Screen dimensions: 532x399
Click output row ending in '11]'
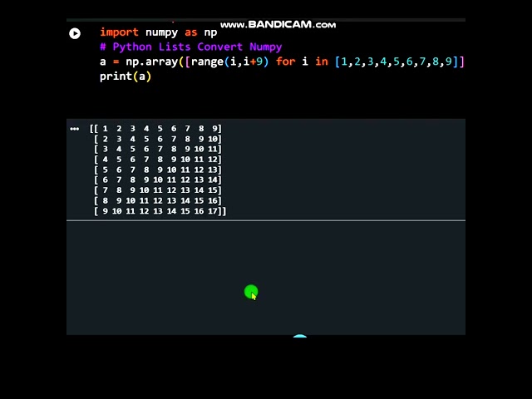pyautogui.click(x=158, y=150)
